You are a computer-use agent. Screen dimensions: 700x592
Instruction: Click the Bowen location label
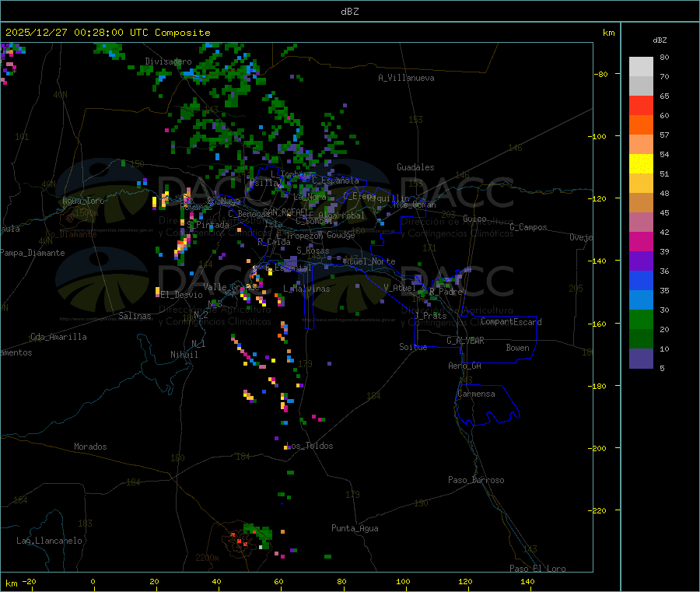518,348
